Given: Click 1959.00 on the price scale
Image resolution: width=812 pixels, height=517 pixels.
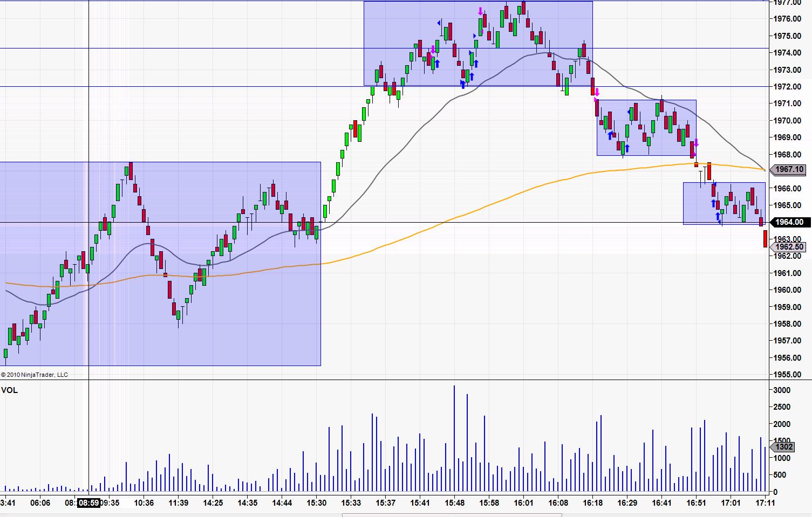Looking at the screenshot, I should pyautogui.click(x=787, y=307).
